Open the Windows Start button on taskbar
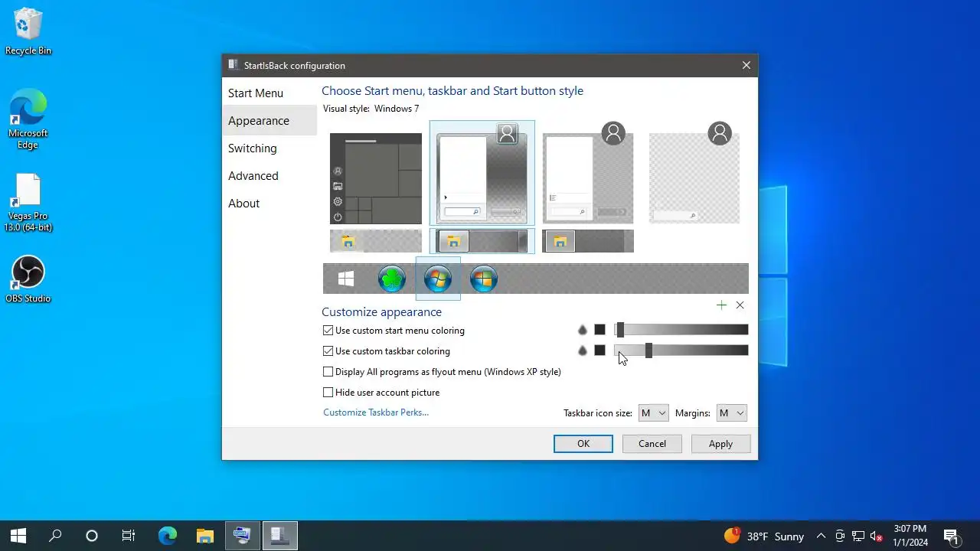Image resolution: width=980 pixels, height=551 pixels. coord(18,536)
